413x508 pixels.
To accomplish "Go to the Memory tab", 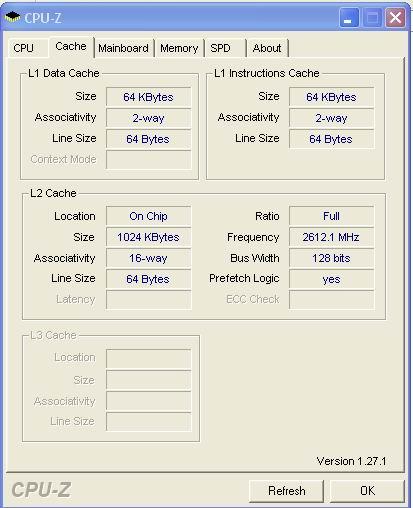I will point(179,48).
